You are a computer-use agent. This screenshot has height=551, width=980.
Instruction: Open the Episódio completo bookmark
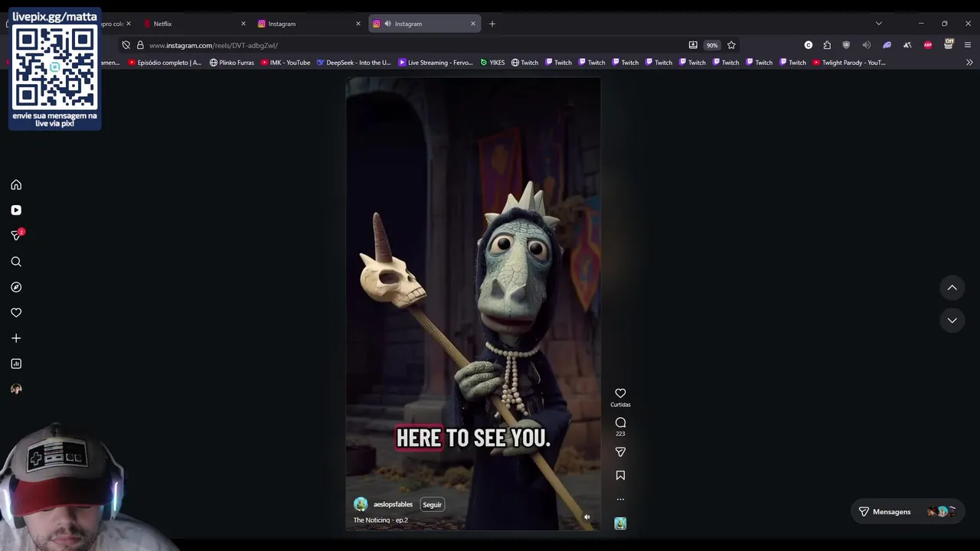point(165,63)
